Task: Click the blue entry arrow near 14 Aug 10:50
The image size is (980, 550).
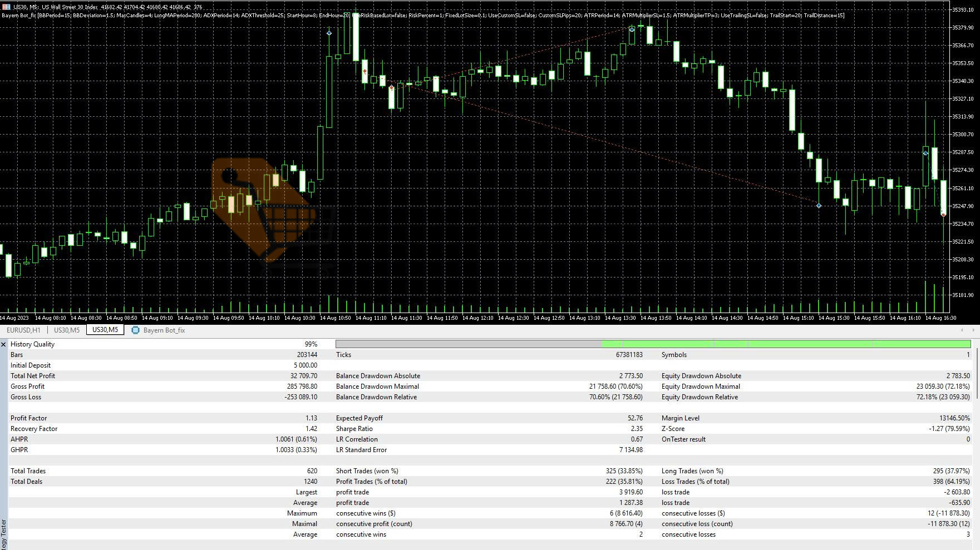Action: [329, 33]
